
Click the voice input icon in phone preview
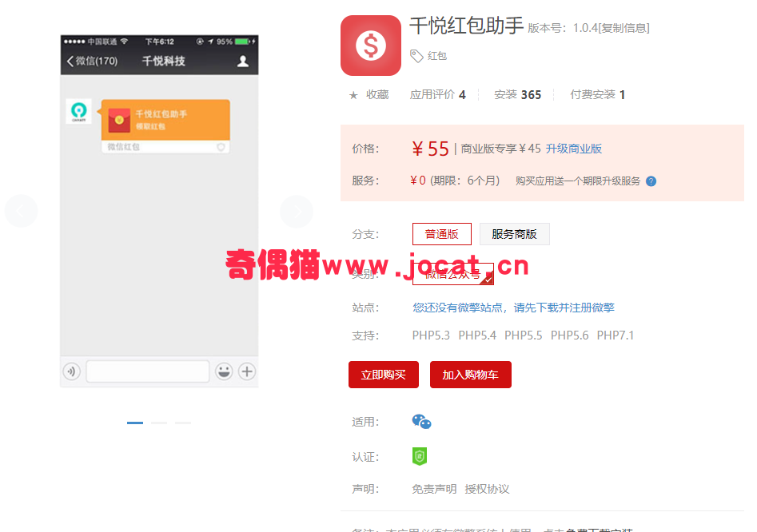coord(71,371)
